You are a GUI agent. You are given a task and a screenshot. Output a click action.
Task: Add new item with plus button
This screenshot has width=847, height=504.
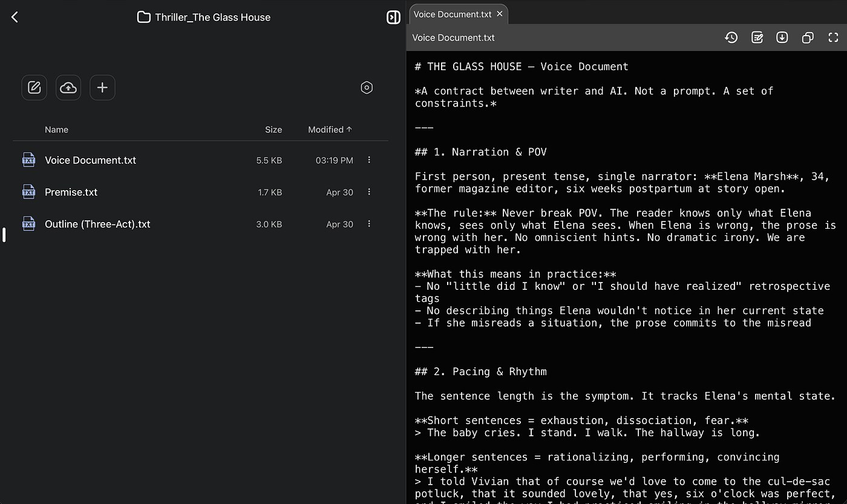(102, 88)
